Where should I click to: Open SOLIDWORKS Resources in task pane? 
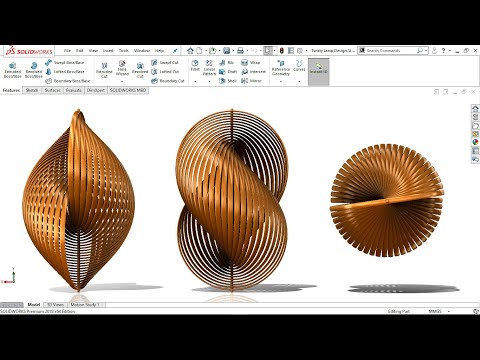pyautogui.click(x=475, y=108)
